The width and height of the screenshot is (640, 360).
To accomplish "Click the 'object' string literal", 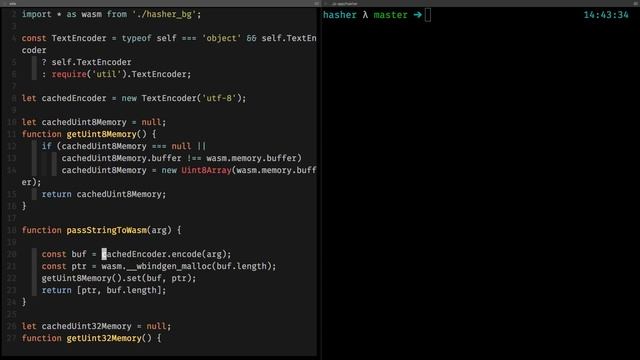I will 222,38.
